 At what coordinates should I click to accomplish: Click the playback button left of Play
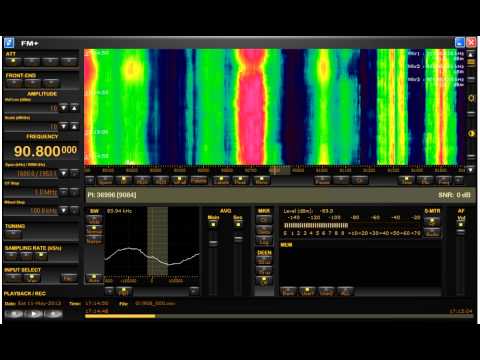(x=14, y=314)
